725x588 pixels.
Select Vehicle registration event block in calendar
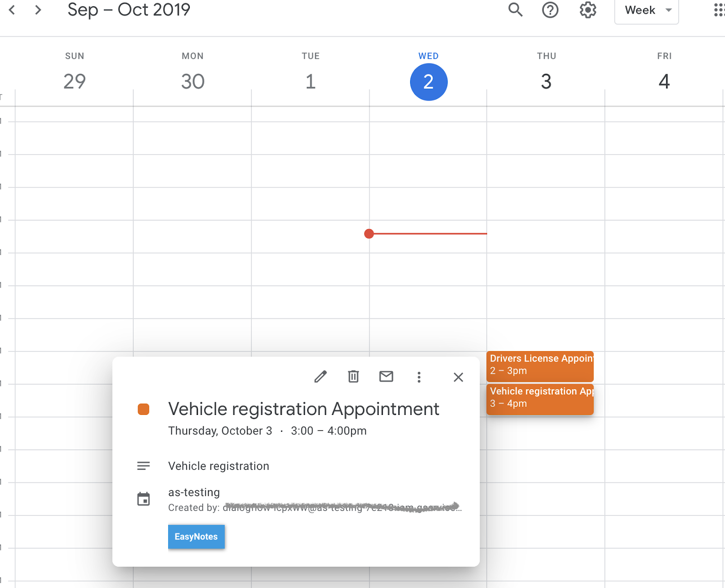click(540, 398)
